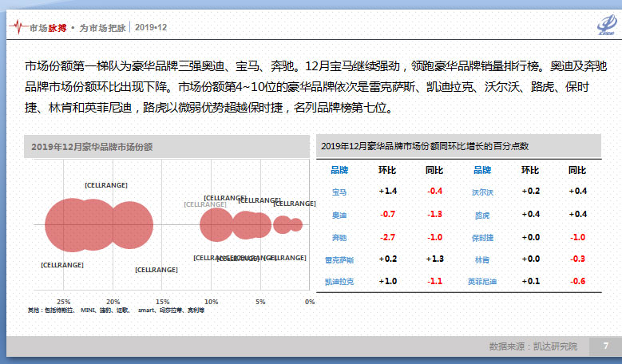The image size is (622, 364).
Task: Click the 20% axis label
Action: [113, 302]
